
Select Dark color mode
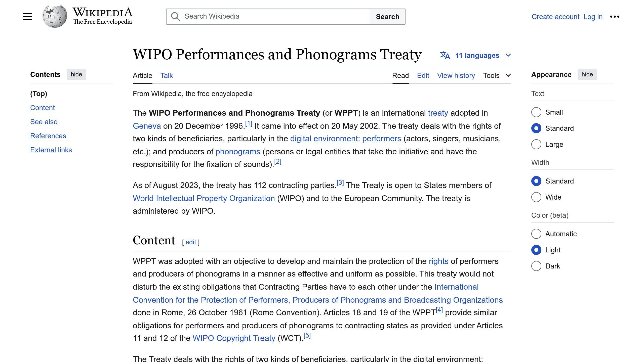(536, 266)
